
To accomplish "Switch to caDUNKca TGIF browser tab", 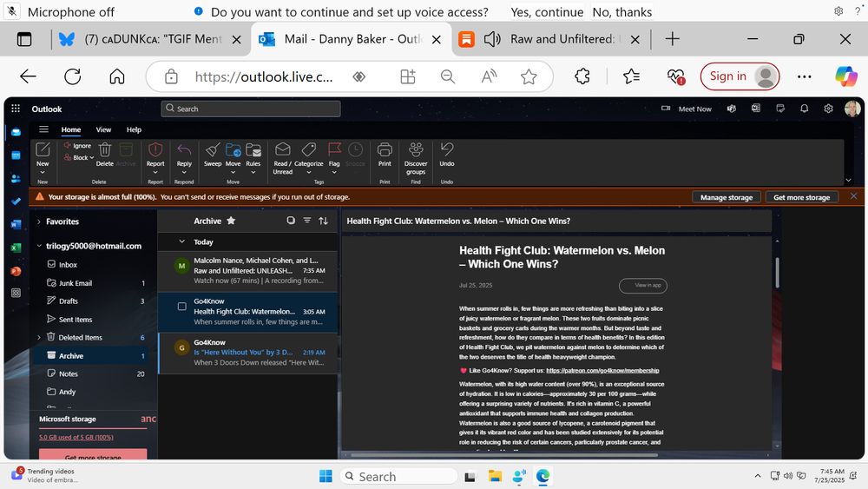I will click(x=149, y=39).
